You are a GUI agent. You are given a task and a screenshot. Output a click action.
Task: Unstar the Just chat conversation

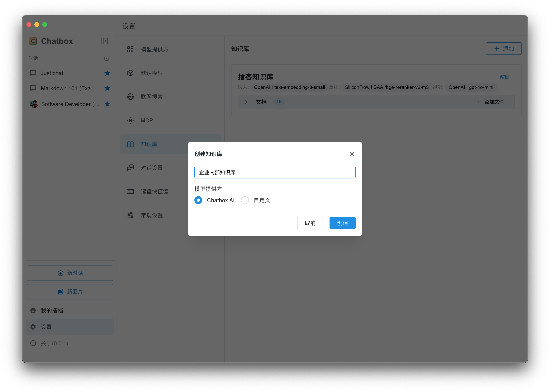point(107,73)
